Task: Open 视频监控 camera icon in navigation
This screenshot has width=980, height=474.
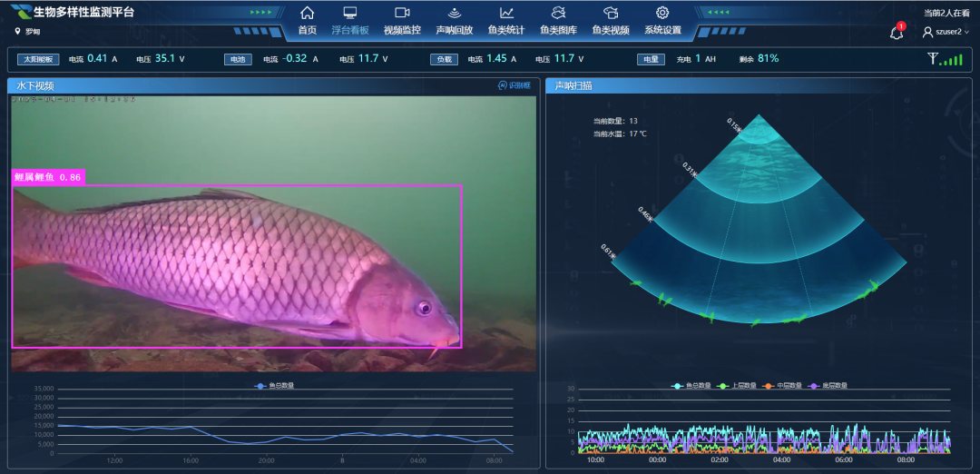Action: point(402,13)
